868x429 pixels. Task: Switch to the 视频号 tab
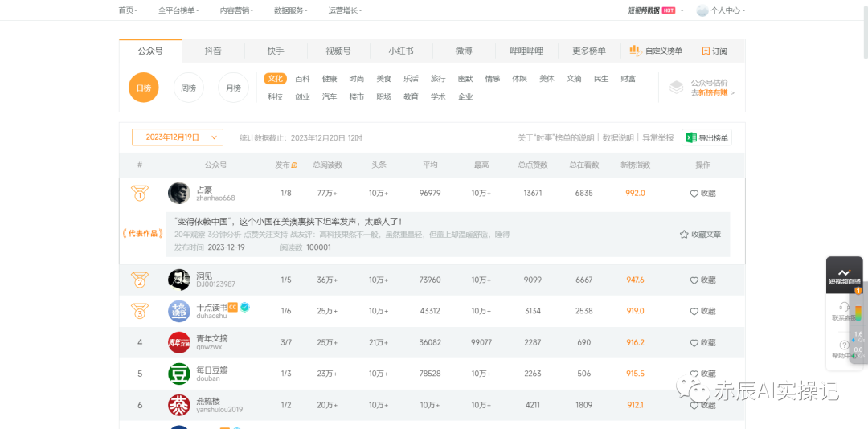coord(338,51)
